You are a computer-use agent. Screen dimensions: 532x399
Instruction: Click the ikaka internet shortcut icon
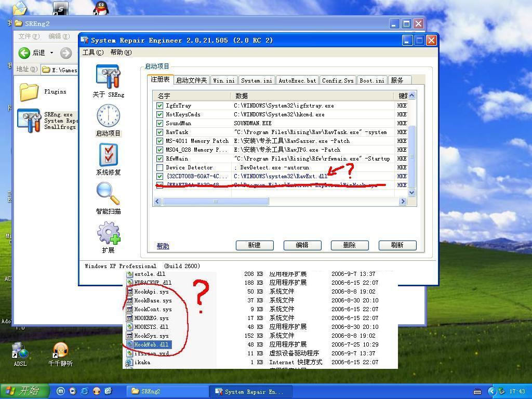[129, 362]
